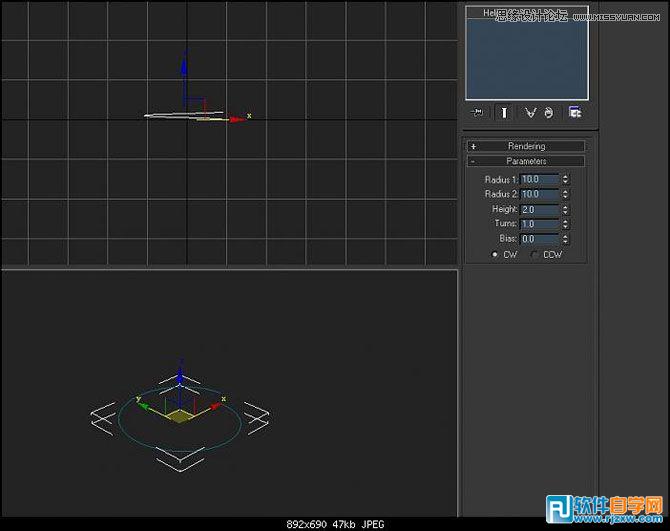Viewport: 670px width, 531px height.
Task: Click the Pin Stack icon
Action: click(476, 113)
